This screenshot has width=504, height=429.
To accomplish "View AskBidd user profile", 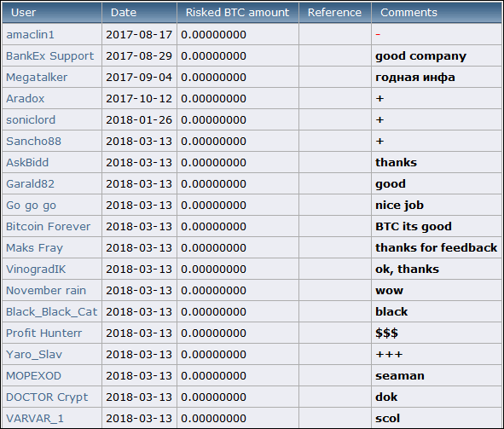I will point(27,162).
